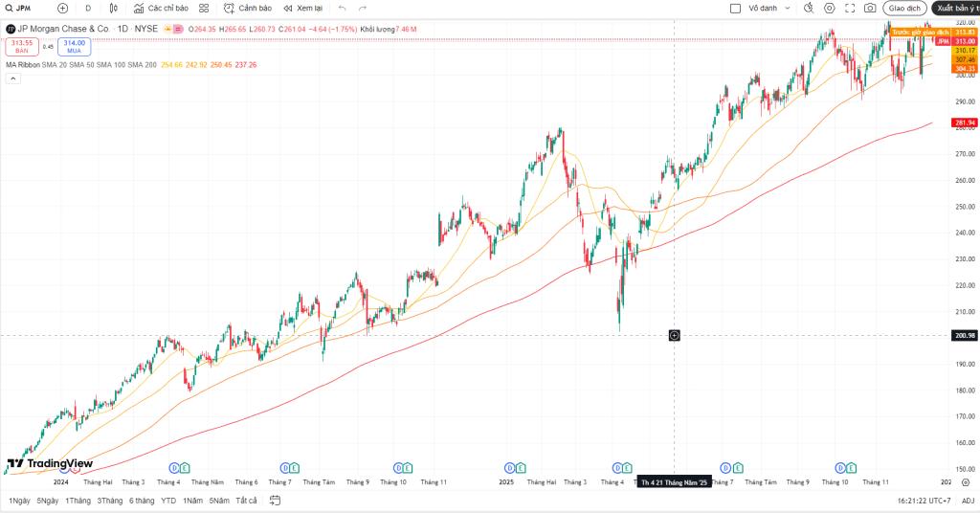Viewport: 980px width, 513px height.
Task: Open quick search icon in top bar
Action: (809, 8)
